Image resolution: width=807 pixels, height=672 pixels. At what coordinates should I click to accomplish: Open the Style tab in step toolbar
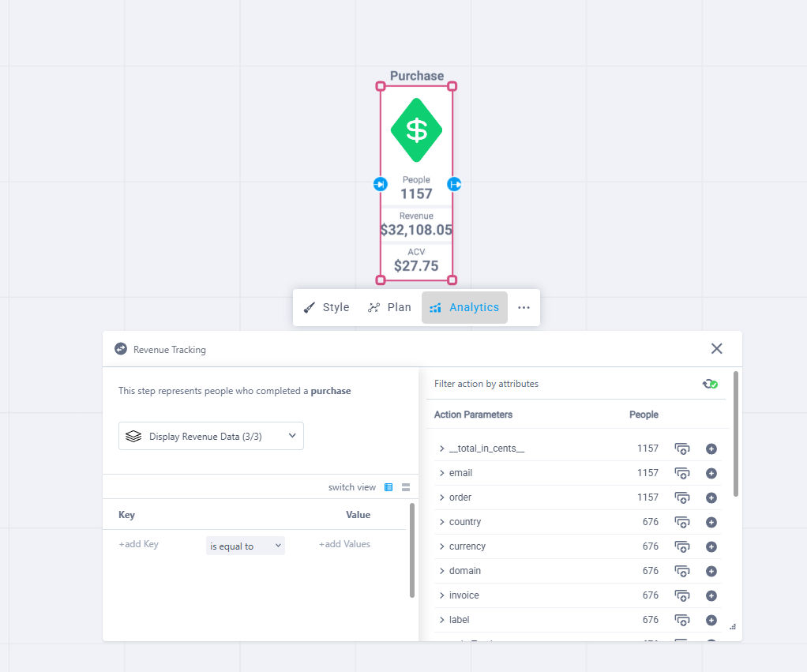pos(326,307)
